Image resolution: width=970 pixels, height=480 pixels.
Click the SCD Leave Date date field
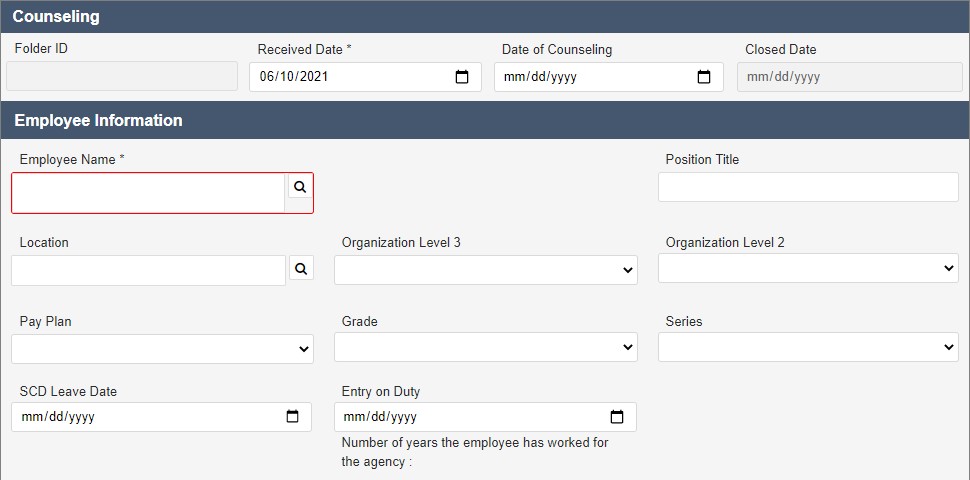point(161,417)
